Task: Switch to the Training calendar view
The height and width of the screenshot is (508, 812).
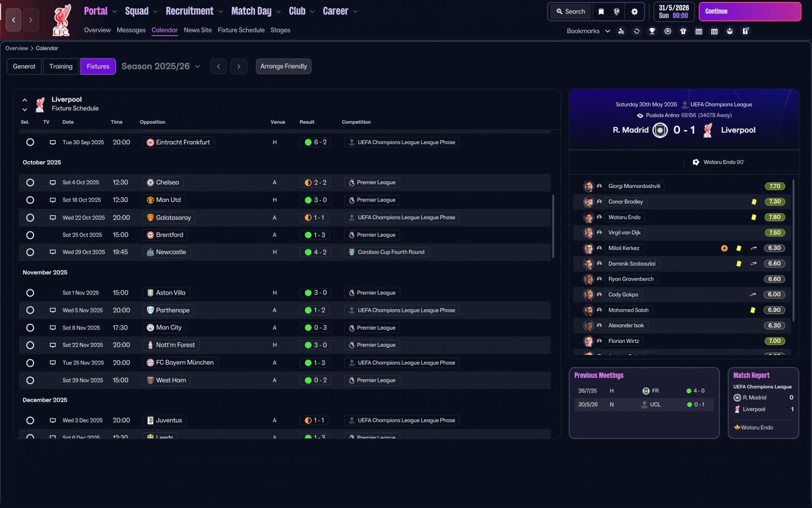Action: click(x=61, y=67)
